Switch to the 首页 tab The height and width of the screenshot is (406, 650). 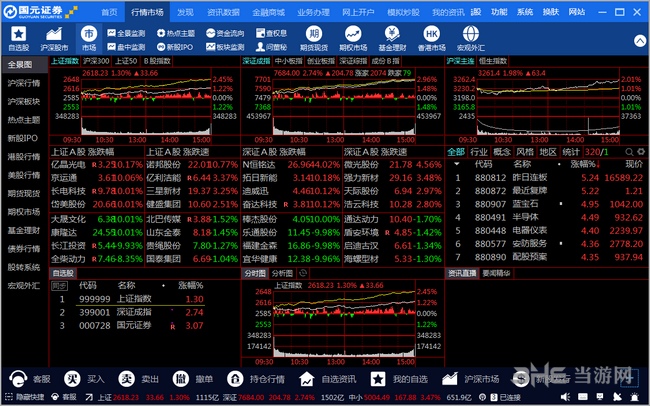coord(109,12)
